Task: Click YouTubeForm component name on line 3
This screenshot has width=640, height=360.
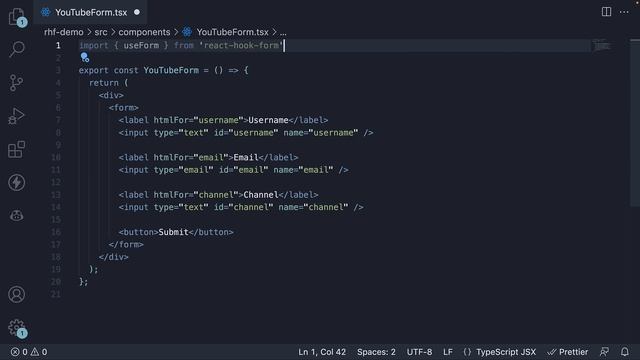Action: pyautogui.click(x=171, y=70)
